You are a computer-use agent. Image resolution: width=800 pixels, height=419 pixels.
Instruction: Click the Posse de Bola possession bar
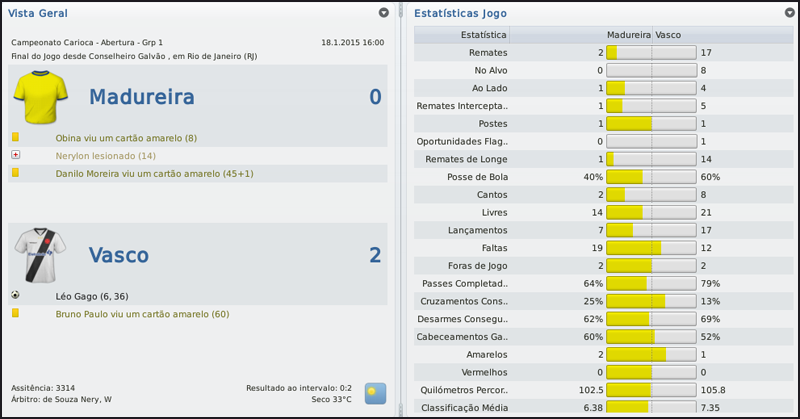tap(650, 177)
